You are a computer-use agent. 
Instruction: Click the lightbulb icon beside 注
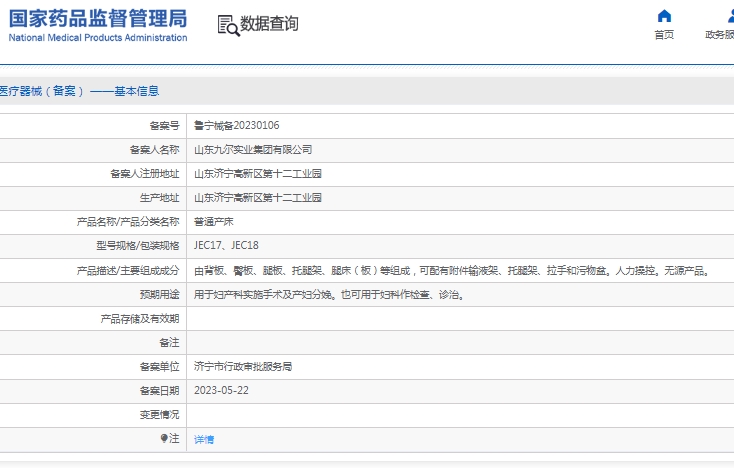164,438
